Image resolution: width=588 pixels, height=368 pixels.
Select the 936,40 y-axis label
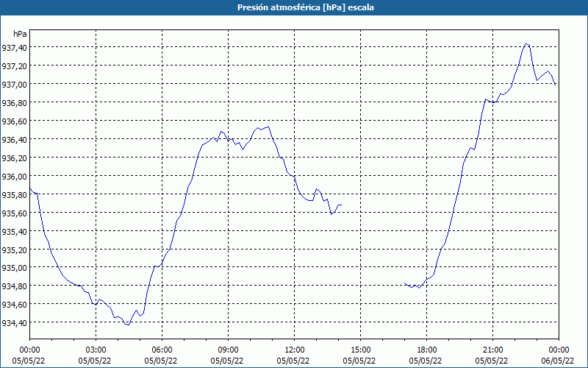(14, 139)
